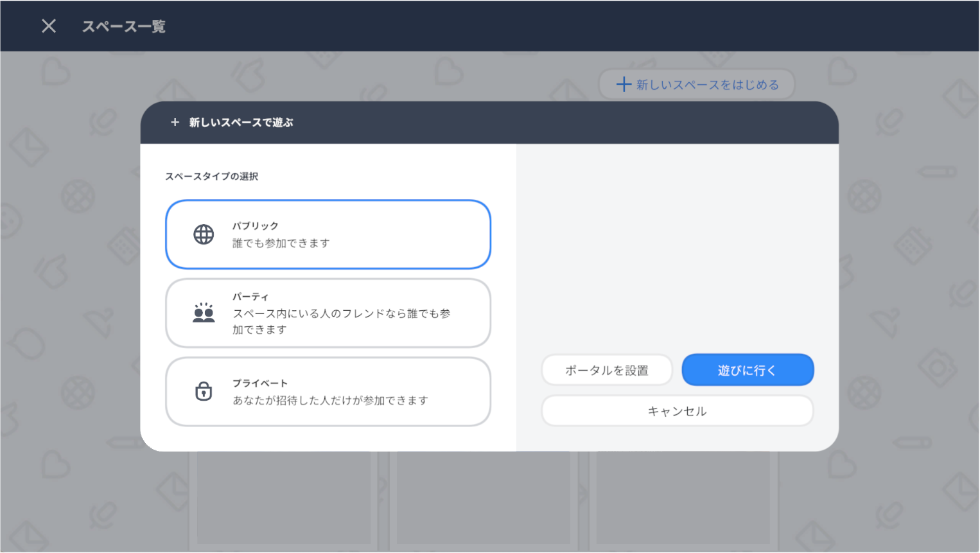Close the スペース一覧 screen with X icon

point(49,26)
